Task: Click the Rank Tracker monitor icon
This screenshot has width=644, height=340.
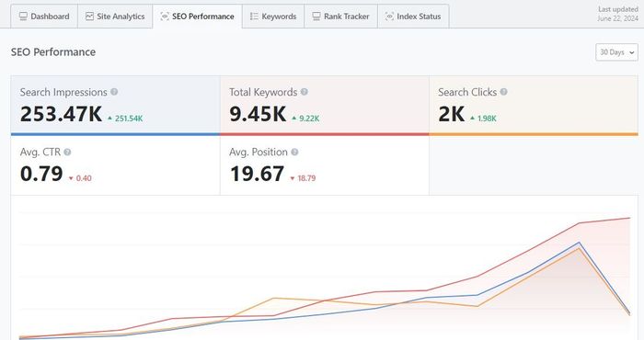Action: click(x=316, y=17)
